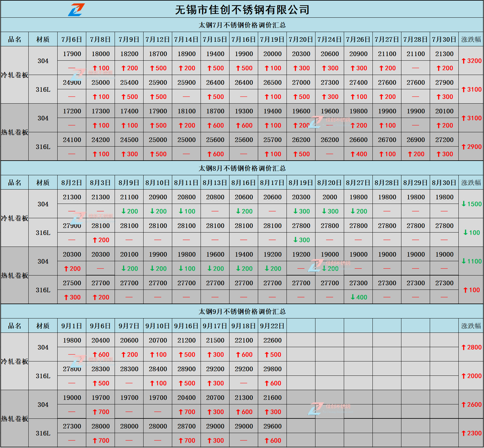Click the blue-red Z company logo
Image resolution: width=484 pixels, height=448 pixels.
click(x=76, y=10)
